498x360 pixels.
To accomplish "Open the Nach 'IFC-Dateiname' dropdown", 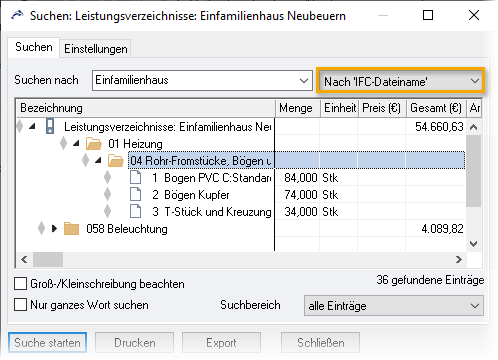I will (400, 81).
